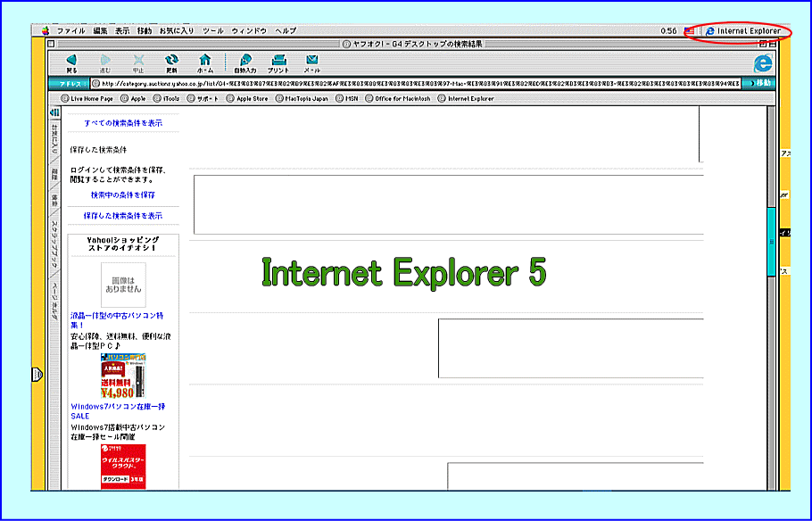Go to Home (ホーム) via toolbar icon
The width and height of the screenshot is (812, 521).
point(205,60)
